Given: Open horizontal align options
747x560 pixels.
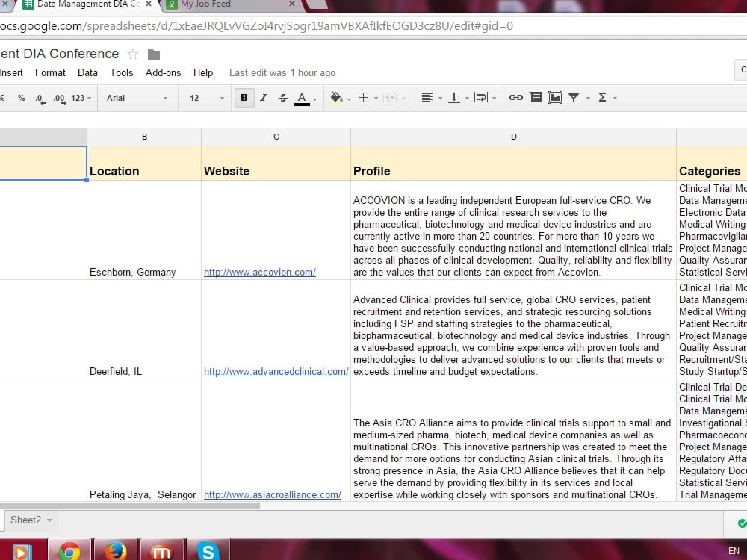Looking at the screenshot, I should [x=427, y=98].
